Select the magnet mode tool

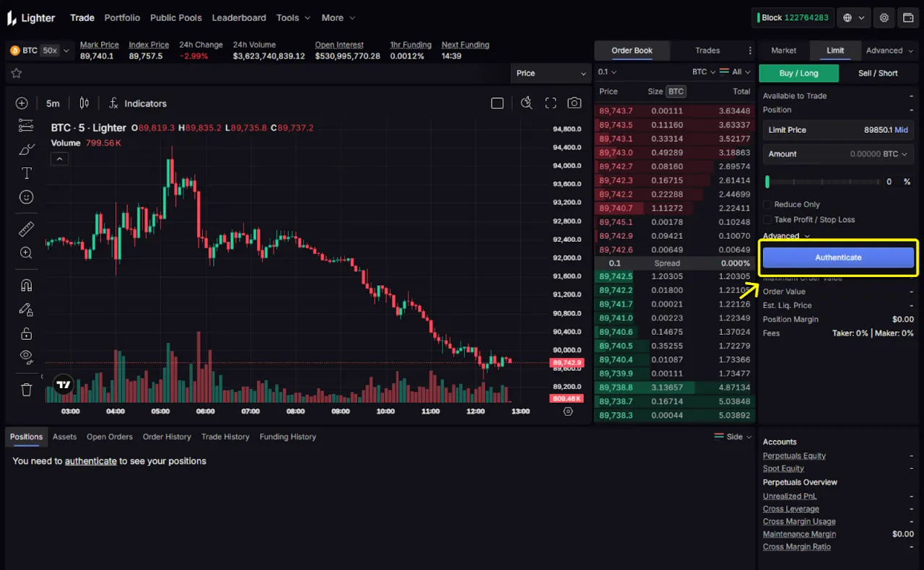tap(26, 284)
